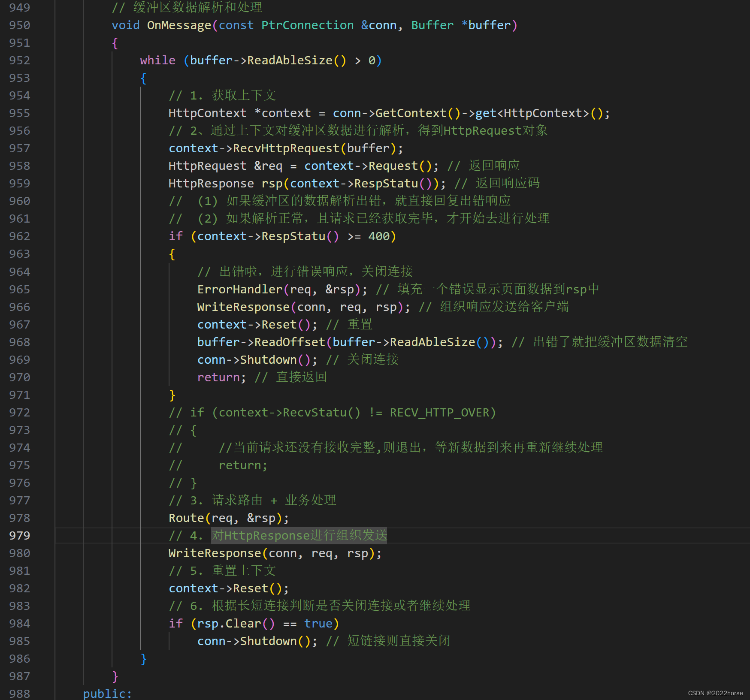This screenshot has width=750, height=700.
Task: Click Route call on line 978
Action: [x=186, y=518]
